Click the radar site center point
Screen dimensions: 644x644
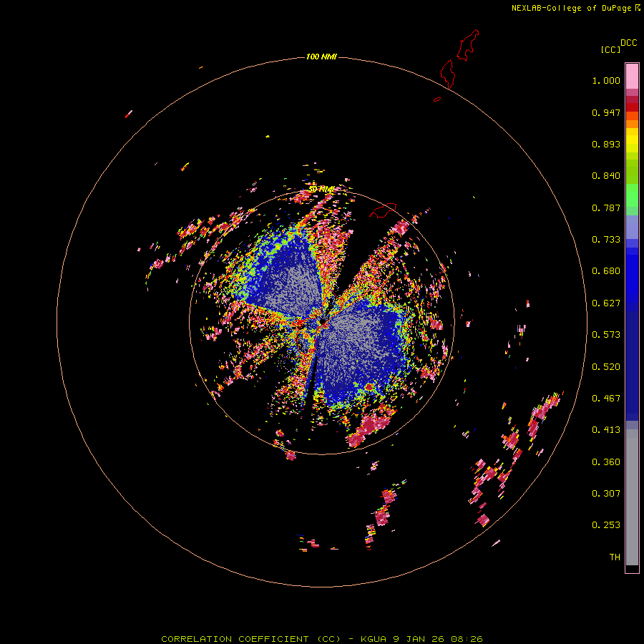pos(322,321)
